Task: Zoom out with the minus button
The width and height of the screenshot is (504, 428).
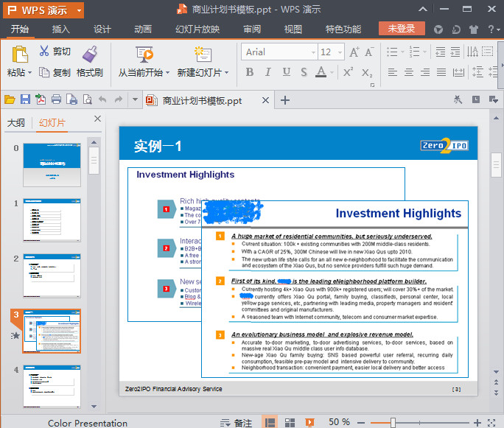Action: 361,423
